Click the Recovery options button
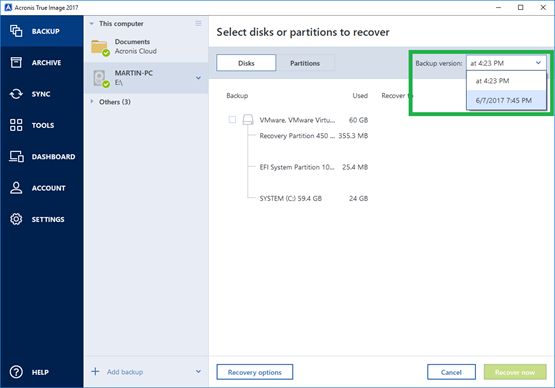This screenshot has height=388, width=555. pyautogui.click(x=254, y=372)
